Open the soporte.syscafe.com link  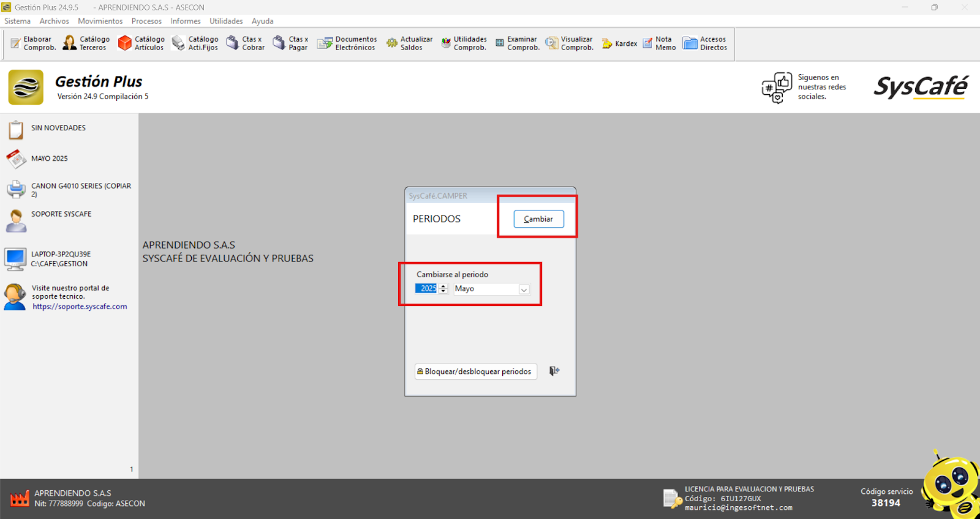point(80,307)
